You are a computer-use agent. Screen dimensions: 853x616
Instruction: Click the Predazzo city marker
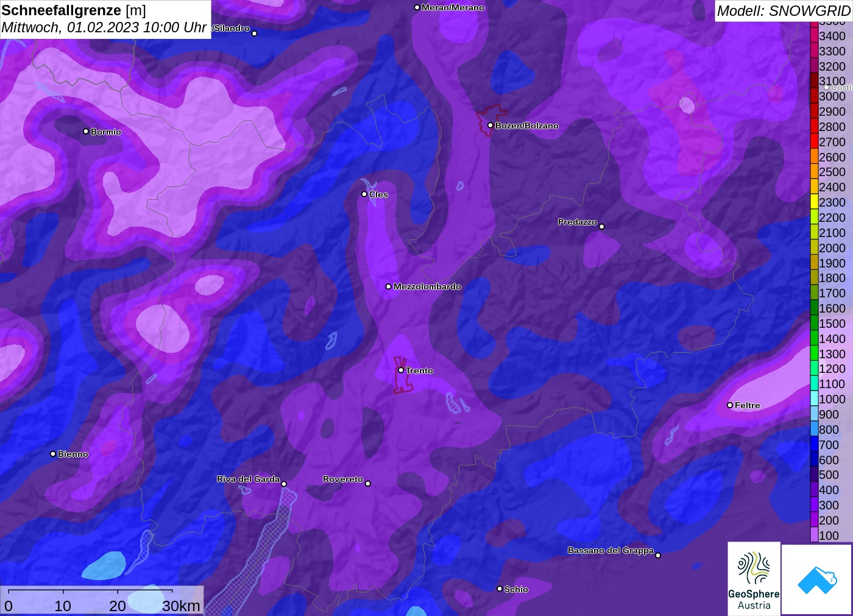[602, 227]
